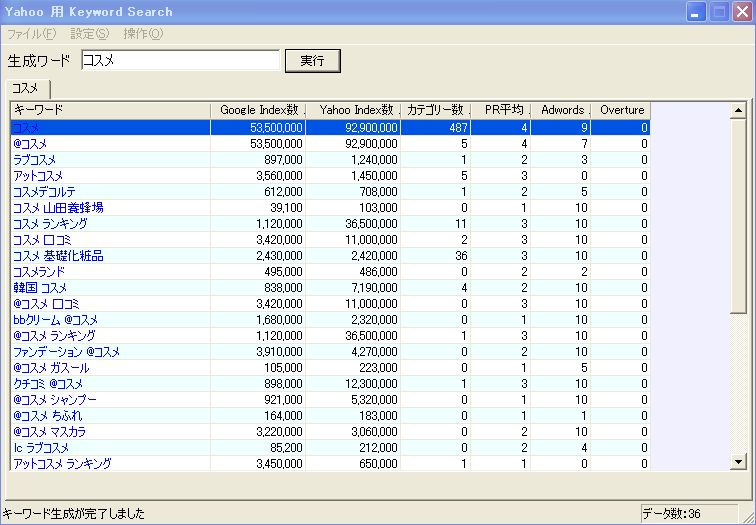The width and height of the screenshot is (756, 525).
Task: Sort by Adwords column header
Action: click(561, 110)
